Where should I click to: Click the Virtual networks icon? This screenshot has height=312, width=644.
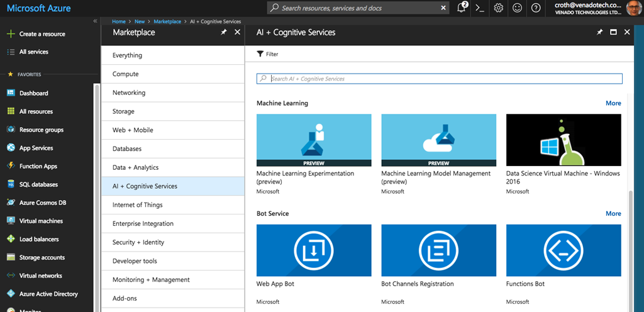click(x=11, y=276)
